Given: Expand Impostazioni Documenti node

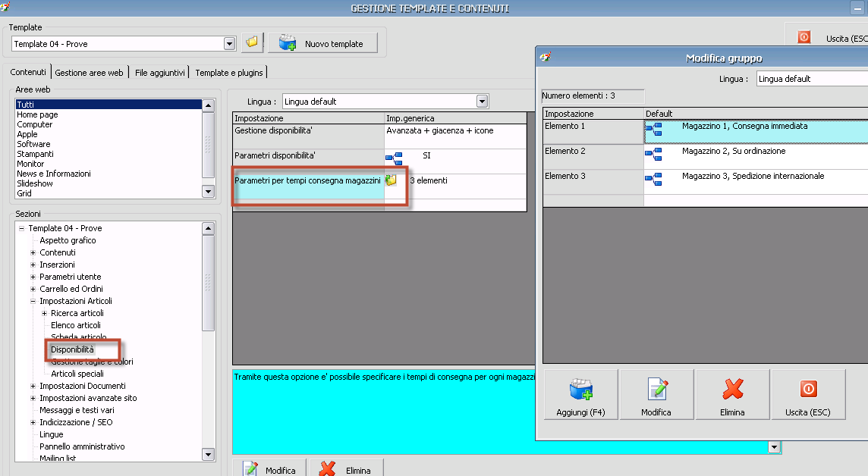Looking at the screenshot, I should point(33,386).
